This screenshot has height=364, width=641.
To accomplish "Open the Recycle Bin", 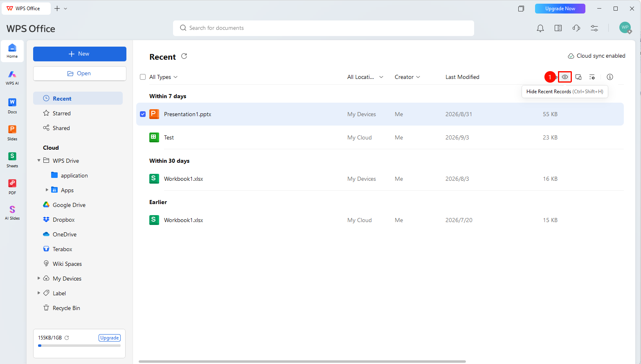I will pos(78,308).
